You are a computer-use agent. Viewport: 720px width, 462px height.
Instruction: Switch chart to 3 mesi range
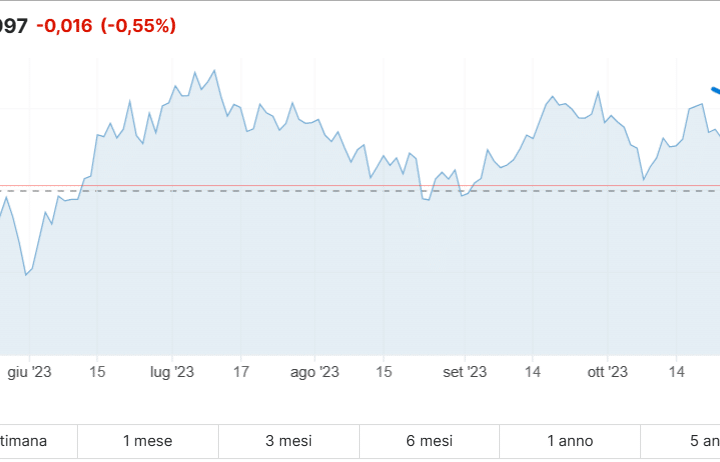tap(288, 440)
